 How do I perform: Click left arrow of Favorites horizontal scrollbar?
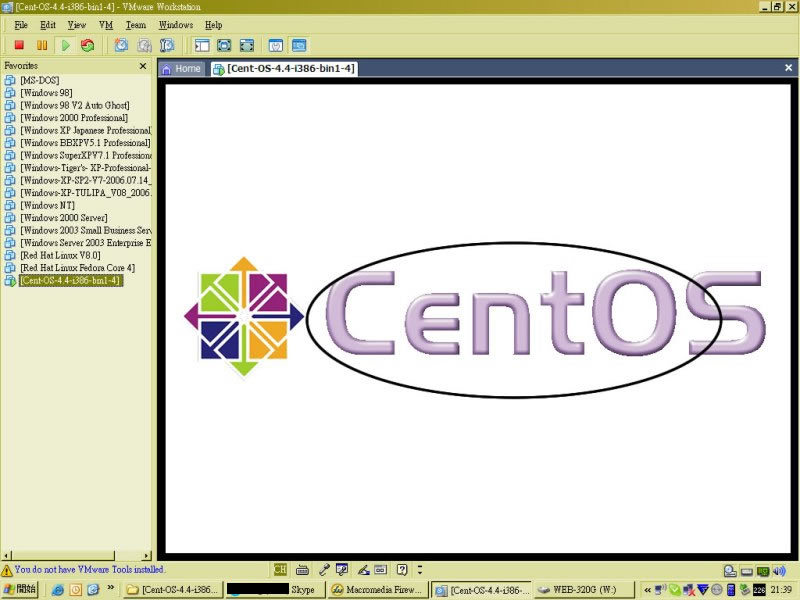[6, 556]
